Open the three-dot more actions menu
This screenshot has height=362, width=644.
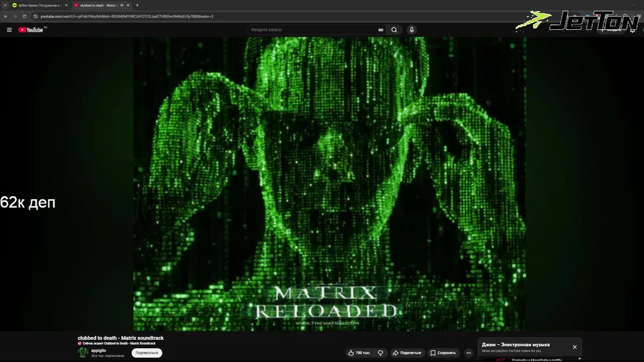point(468,353)
